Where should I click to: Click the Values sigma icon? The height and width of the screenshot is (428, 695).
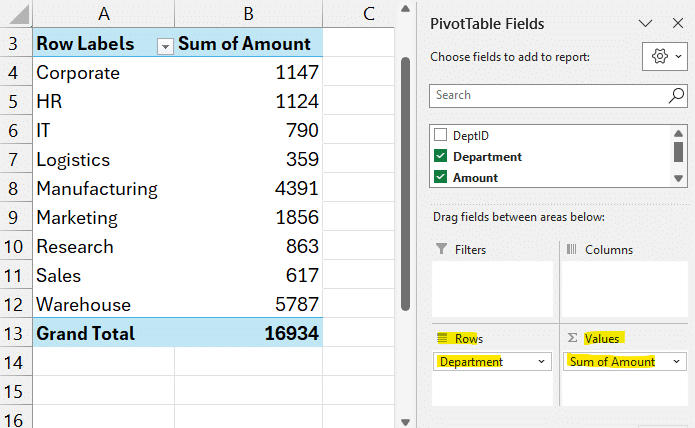pos(571,339)
